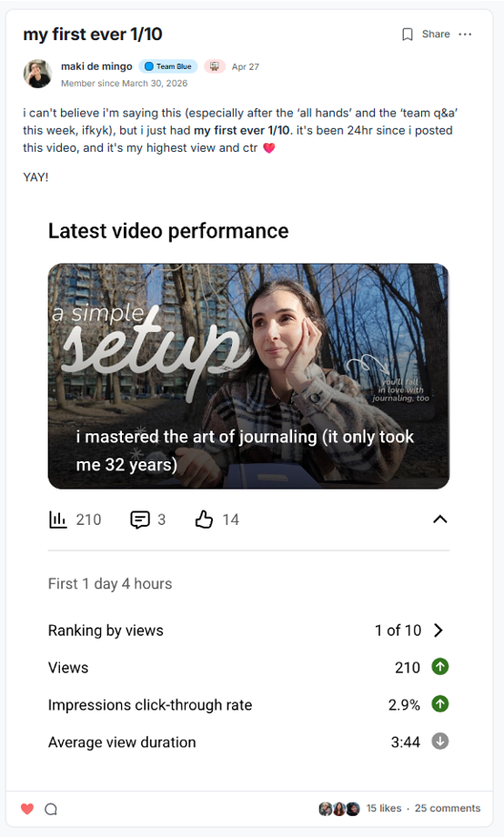This screenshot has height=837, width=504.
Task: Click the comment bubble icon in footer
Action: 51,809
